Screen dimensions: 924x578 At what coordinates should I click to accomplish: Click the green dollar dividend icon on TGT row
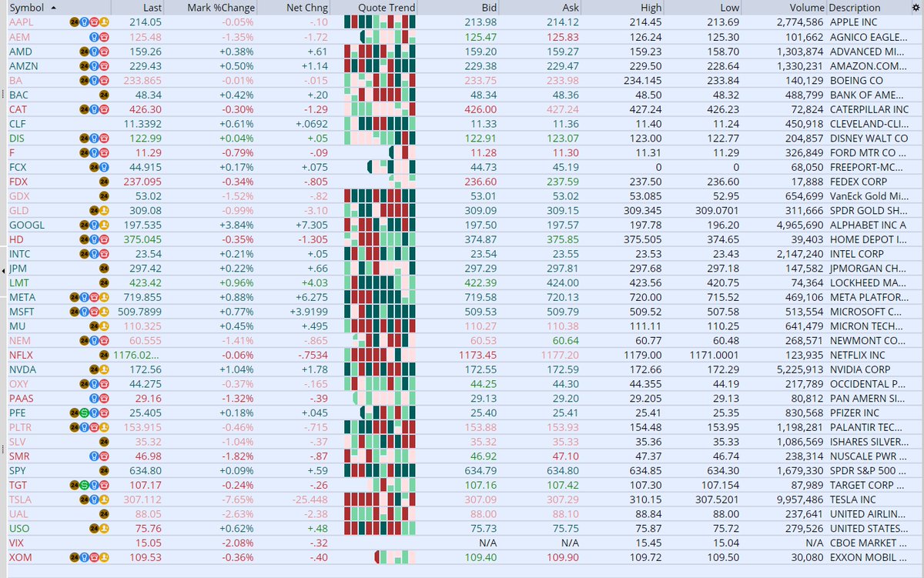pyautogui.click(x=83, y=485)
